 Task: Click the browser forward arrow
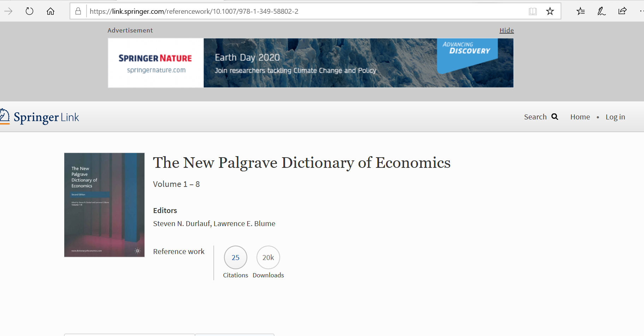8,11
